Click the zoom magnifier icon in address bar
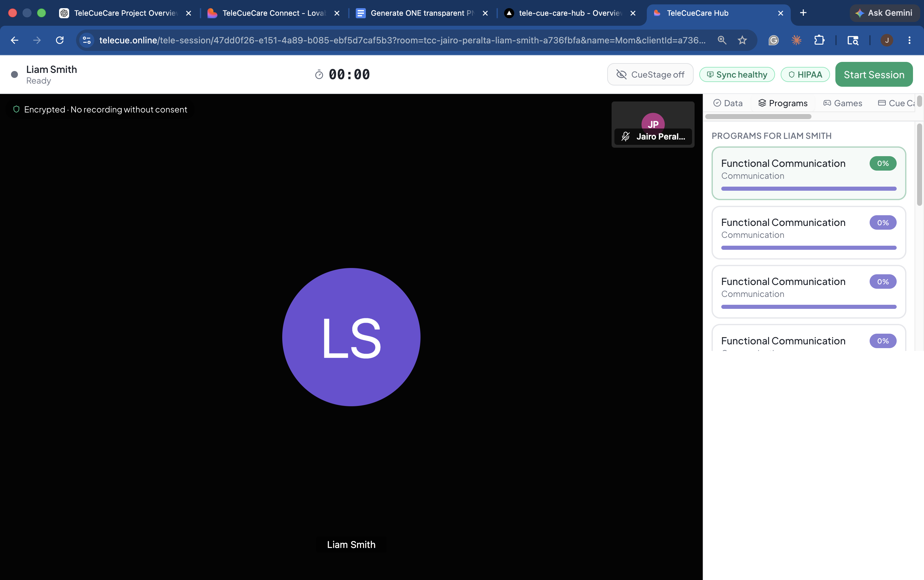The width and height of the screenshot is (924, 580). pyautogui.click(x=722, y=40)
